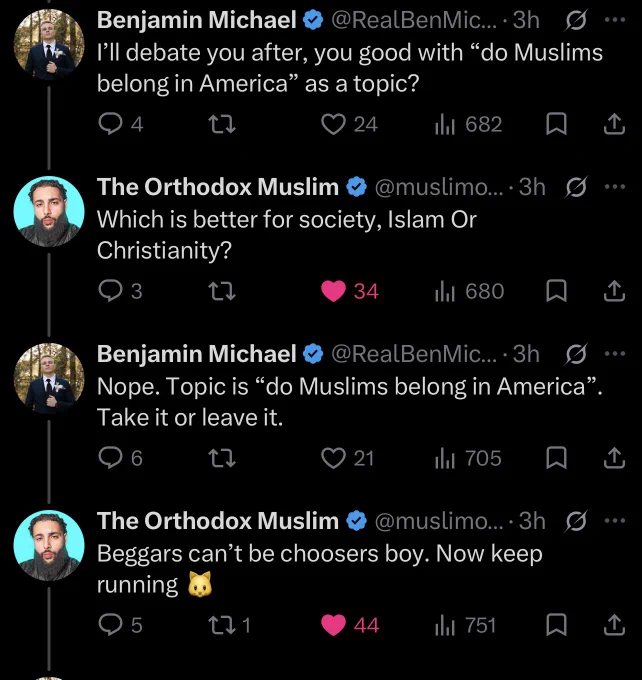The image size is (642, 680).
Task: Retweet the Beggars can't be choosers tweet
Action: (222, 625)
